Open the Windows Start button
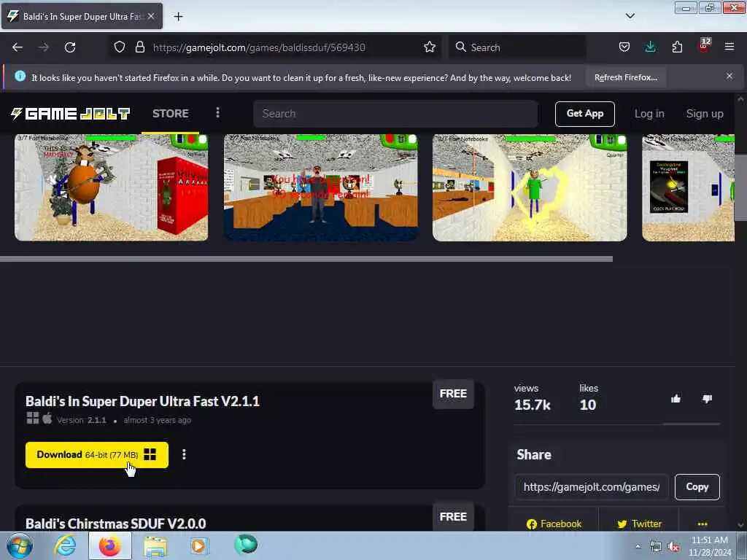 tap(19, 545)
